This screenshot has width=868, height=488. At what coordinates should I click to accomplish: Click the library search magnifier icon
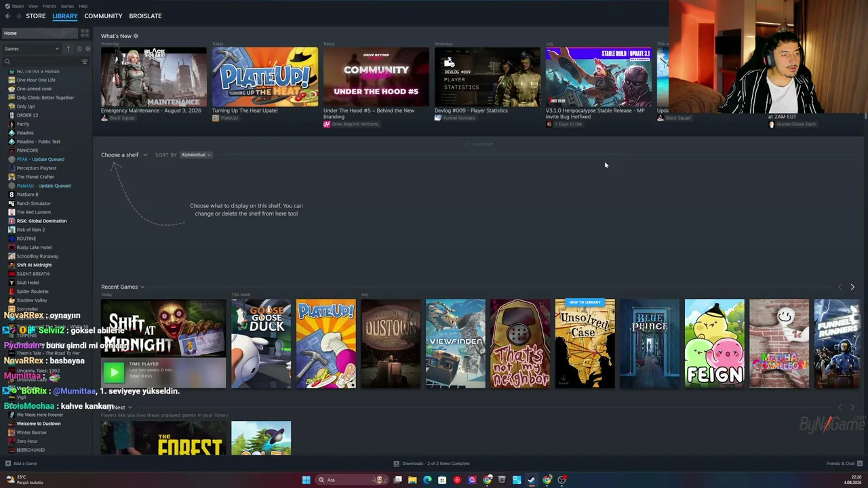[7, 62]
